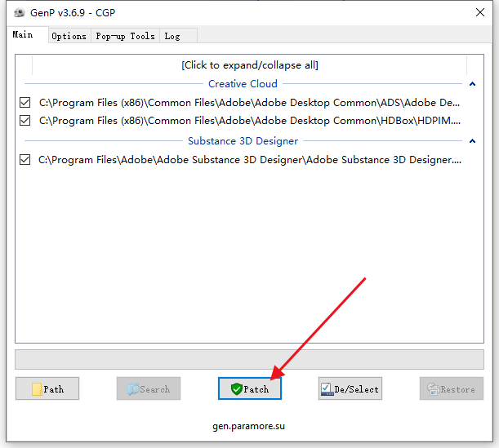Viewport: 499px width, 448px height.
Task: Click the Path button
Action: pos(47,388)
